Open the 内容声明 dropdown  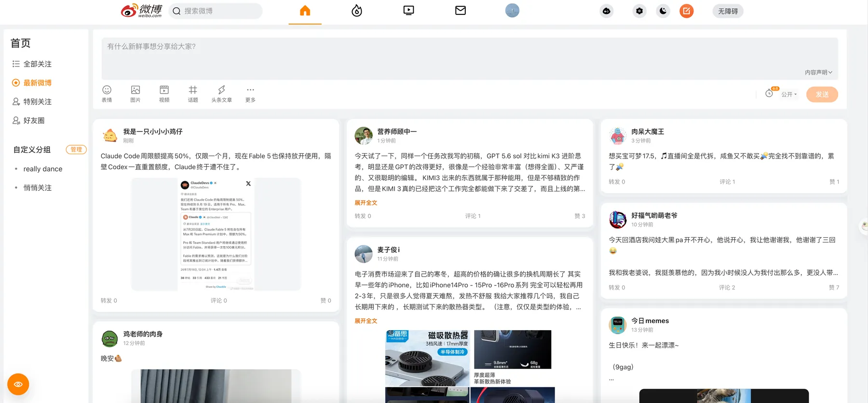click(x=818, y=72)
